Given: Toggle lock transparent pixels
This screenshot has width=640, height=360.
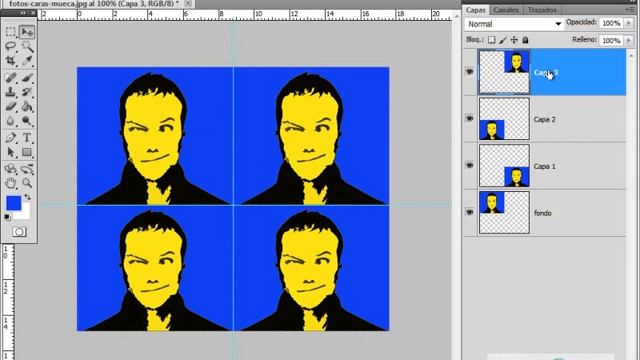Looking at the screenshot, I should point(492,40).
